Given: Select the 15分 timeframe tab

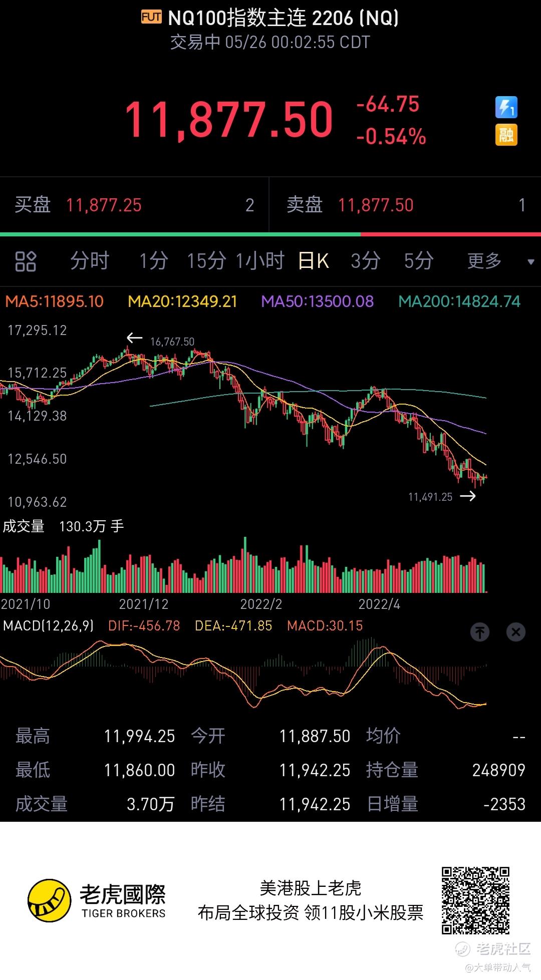Looking at the screenshot, I should coord(206,261).
